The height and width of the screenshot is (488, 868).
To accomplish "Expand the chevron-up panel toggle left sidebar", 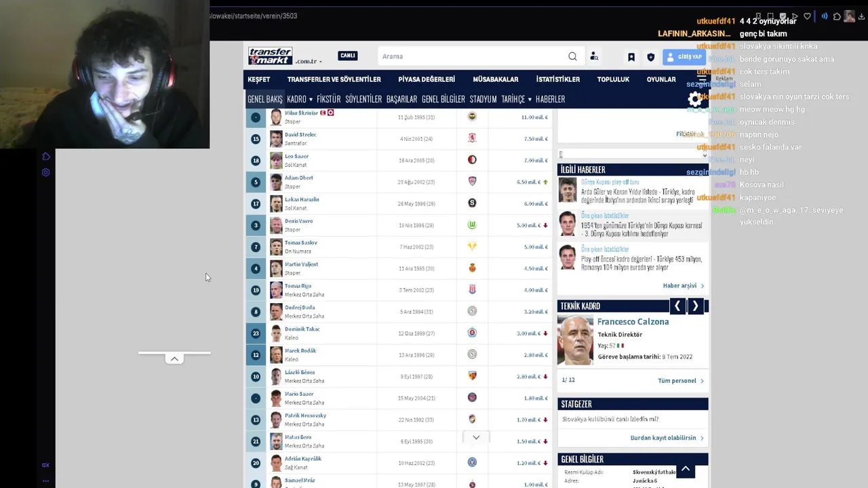I will click(x=174, y=359).
